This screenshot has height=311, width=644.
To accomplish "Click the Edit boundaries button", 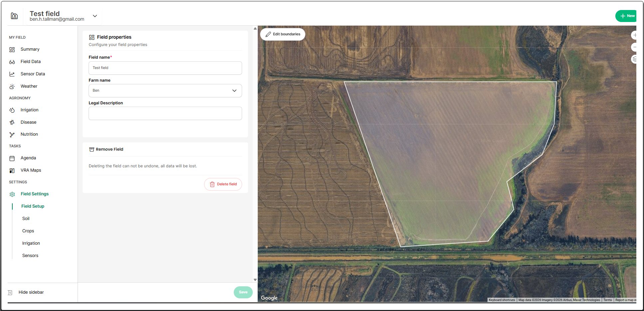I will click(x=283, y=34).
